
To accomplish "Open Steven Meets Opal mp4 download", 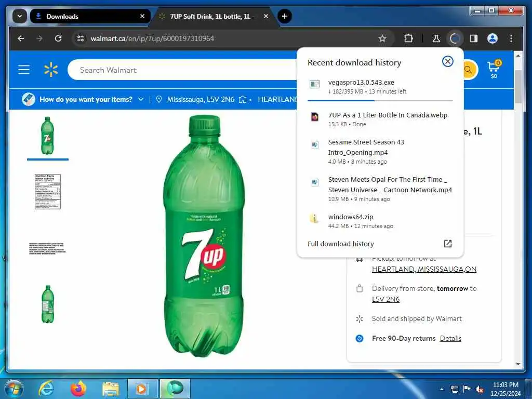I will (380, 189).
